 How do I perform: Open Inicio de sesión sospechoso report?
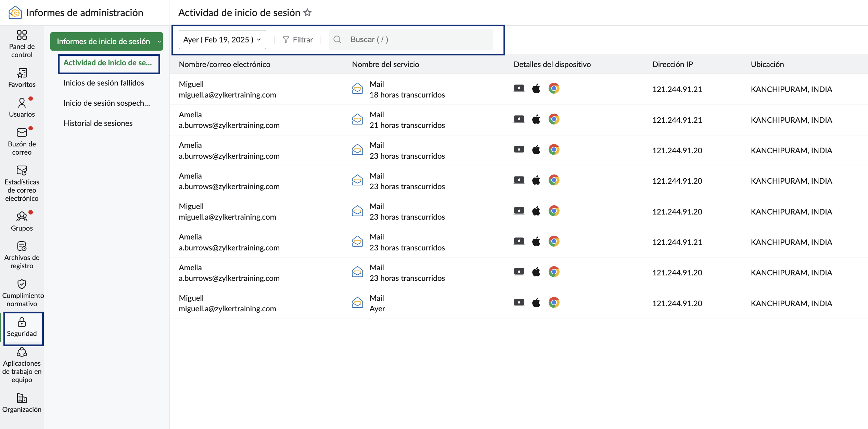[x=107, y=103]
